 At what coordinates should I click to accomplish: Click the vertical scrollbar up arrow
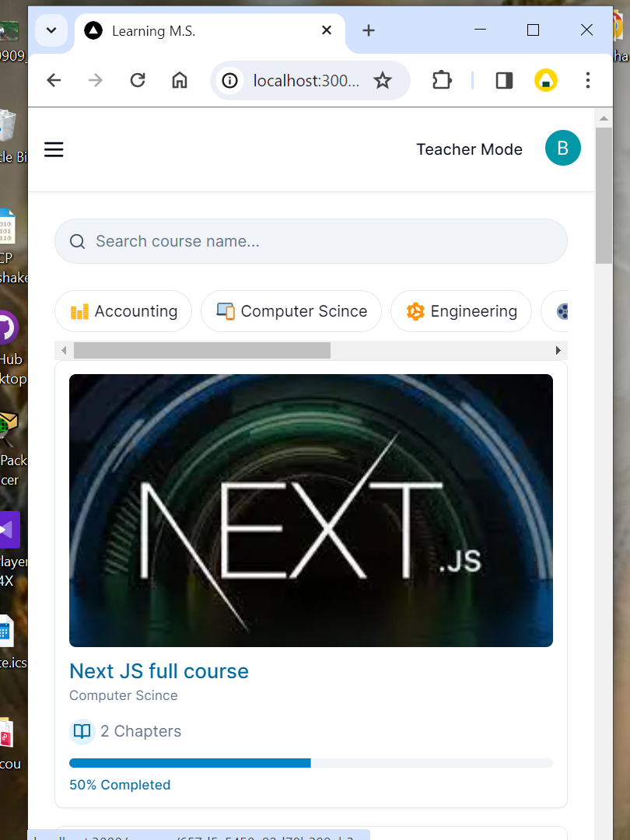(604, 118)
